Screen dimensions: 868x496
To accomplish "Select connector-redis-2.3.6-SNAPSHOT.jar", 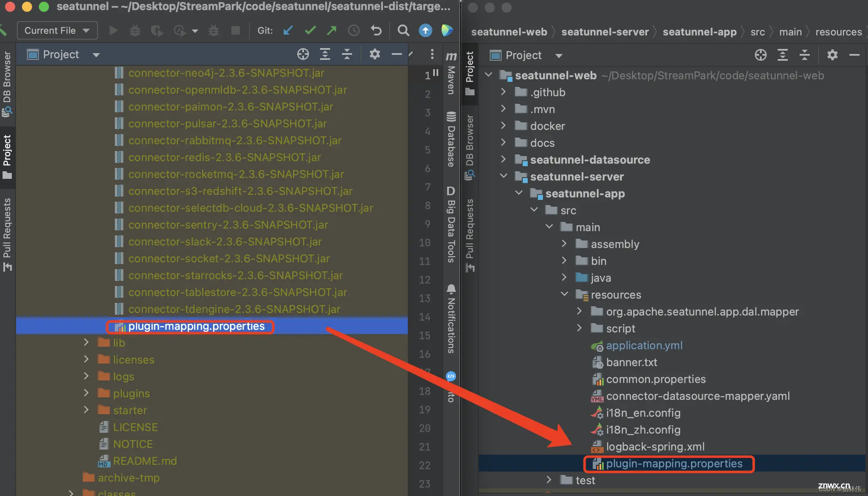I will click(225, 157).
